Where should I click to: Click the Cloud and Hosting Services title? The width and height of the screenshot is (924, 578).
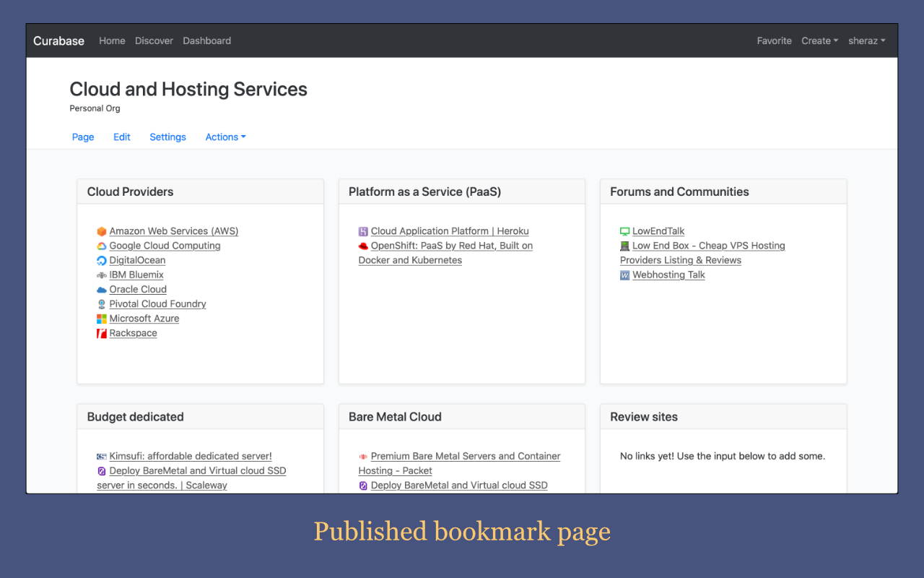(x=188, y=89)
